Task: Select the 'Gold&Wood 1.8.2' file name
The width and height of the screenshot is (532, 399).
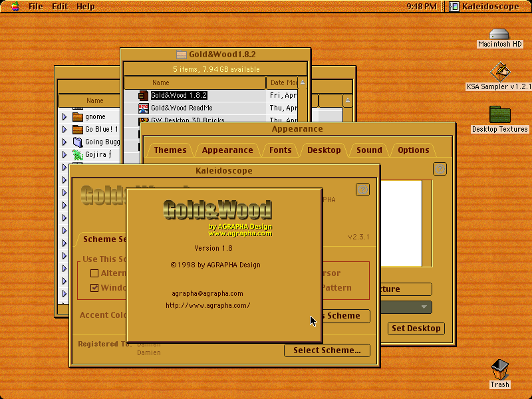Action: pyautogui.click(x=179, y=95)
